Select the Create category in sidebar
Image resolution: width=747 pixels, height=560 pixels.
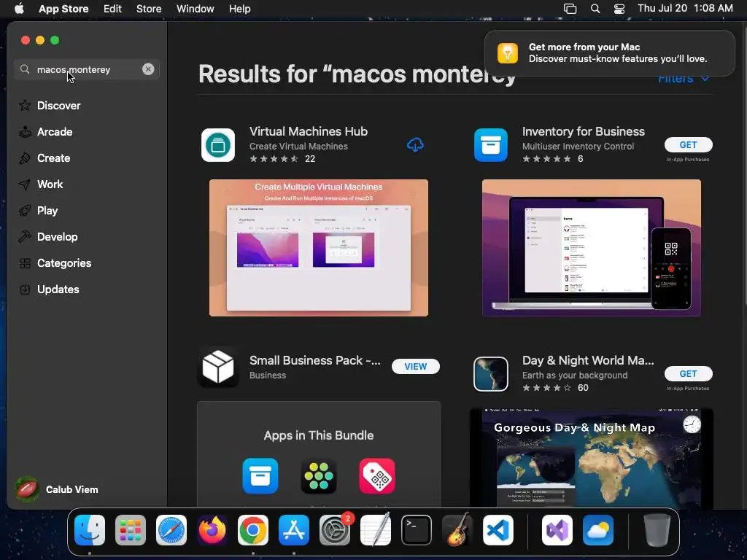coord(44,157)
